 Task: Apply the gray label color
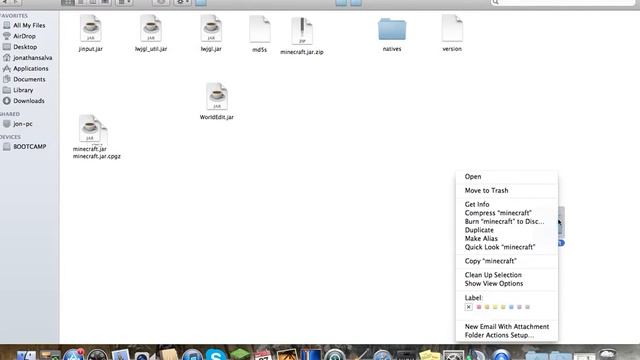click(527, 307)
